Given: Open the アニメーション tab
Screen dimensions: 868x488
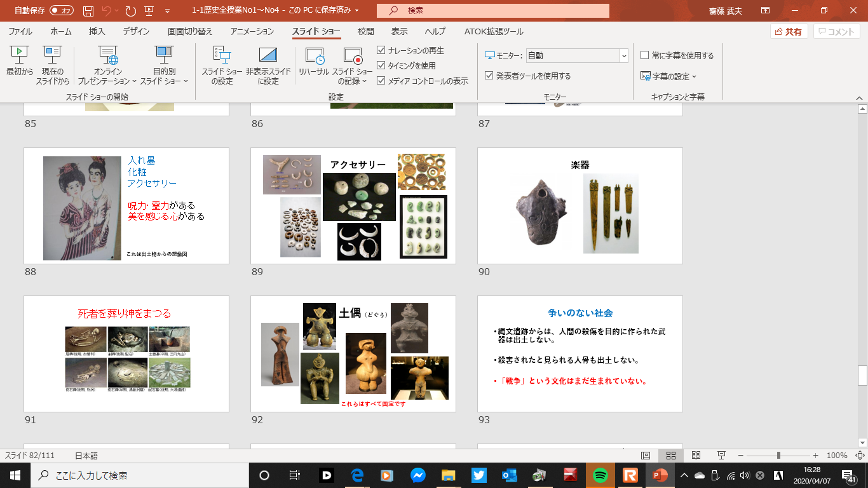Looking at the screenshot, I should (x=252, y=32).
